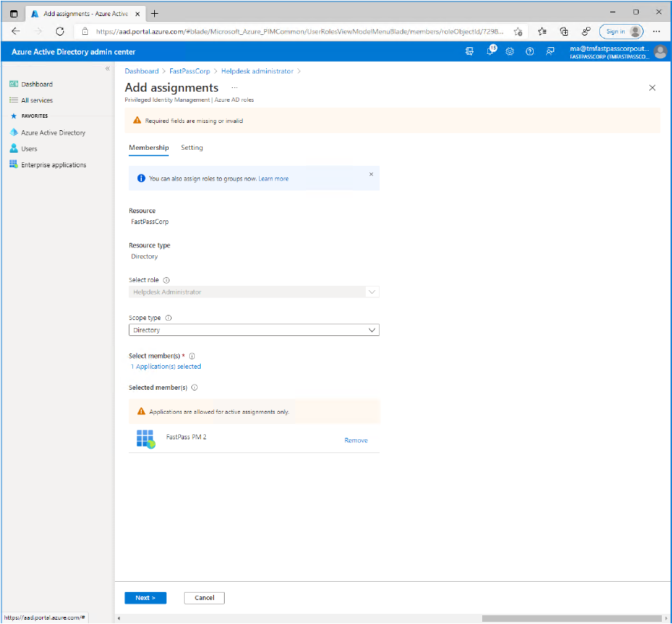
Task: Open the Select role dropdown chevron
Action: click(x=372, y=292)
